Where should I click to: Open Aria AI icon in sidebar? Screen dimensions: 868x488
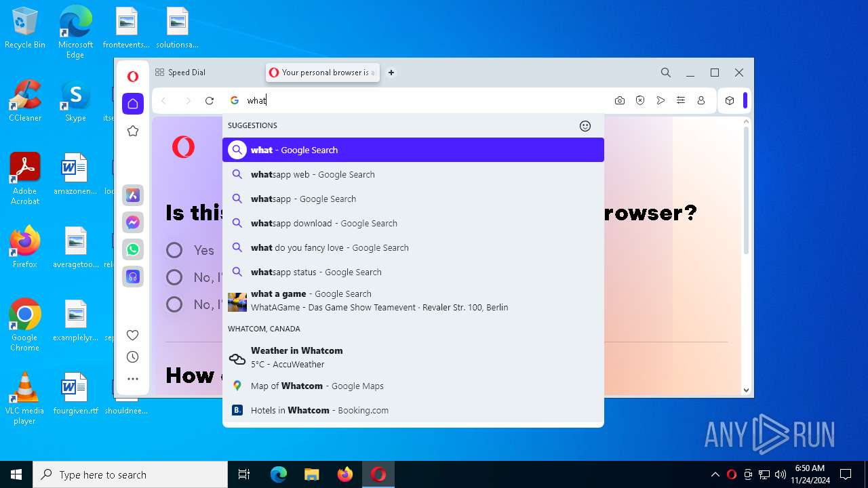point(133,195)
